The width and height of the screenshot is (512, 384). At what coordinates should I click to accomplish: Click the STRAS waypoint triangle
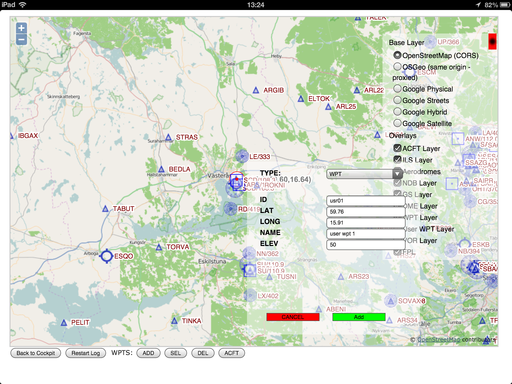[169, 137]
